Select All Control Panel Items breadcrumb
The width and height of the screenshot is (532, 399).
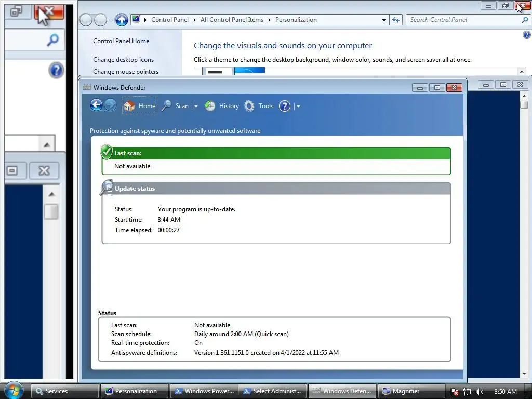pos(232,20)
